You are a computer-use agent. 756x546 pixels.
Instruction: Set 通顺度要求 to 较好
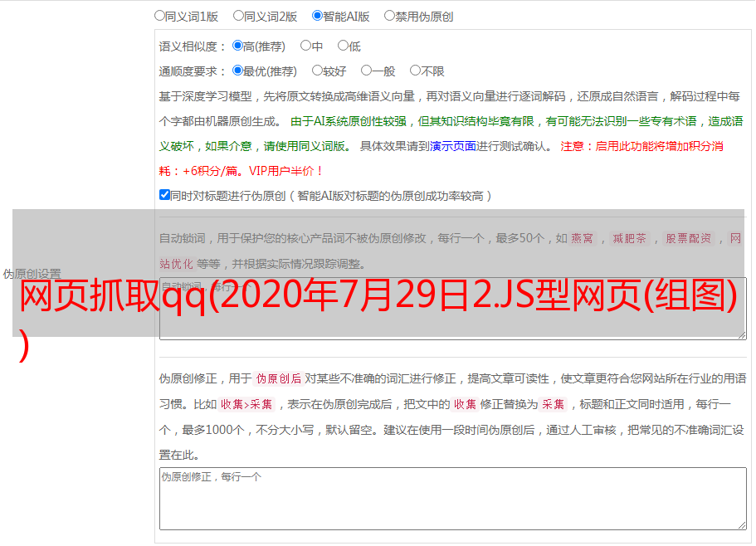coord(317,71)
